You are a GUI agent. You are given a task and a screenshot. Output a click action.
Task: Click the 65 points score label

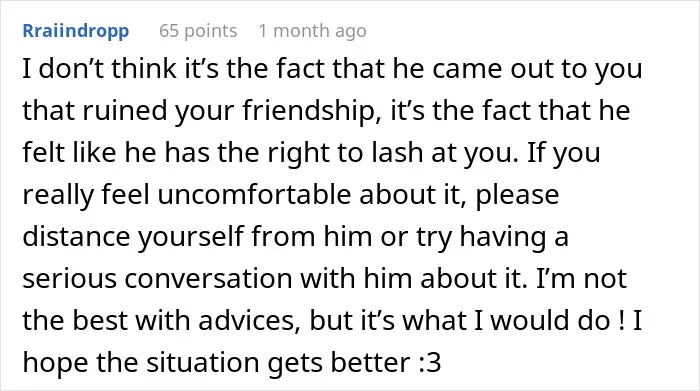[198, 31]
